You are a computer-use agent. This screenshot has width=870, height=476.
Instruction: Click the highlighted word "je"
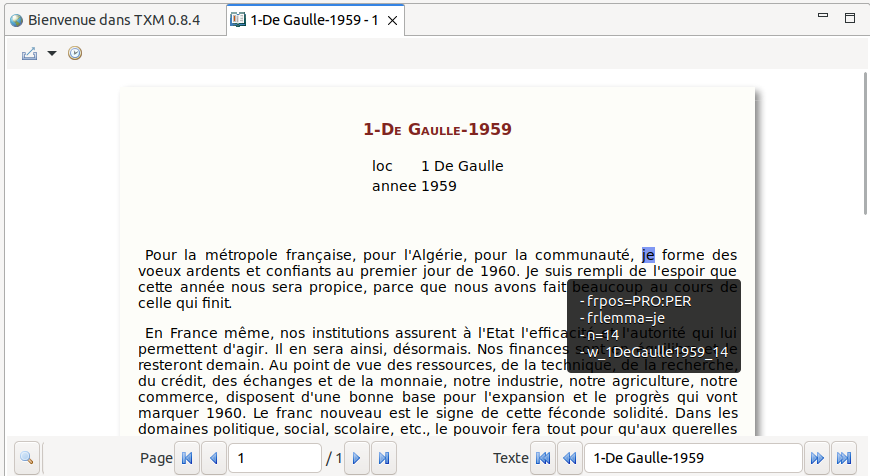[x=648, y=255]
